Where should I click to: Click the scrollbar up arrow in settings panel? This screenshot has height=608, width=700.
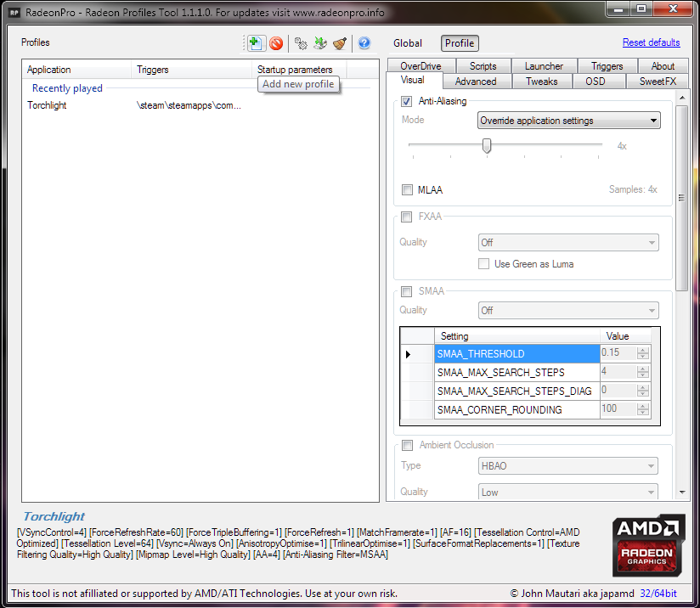[x=681, y=98]
